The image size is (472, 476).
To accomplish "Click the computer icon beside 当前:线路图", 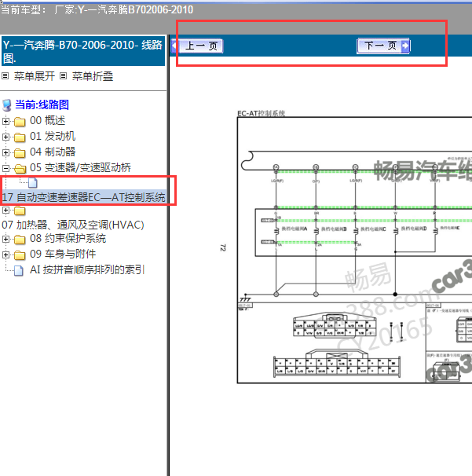I will pos(7,105).
